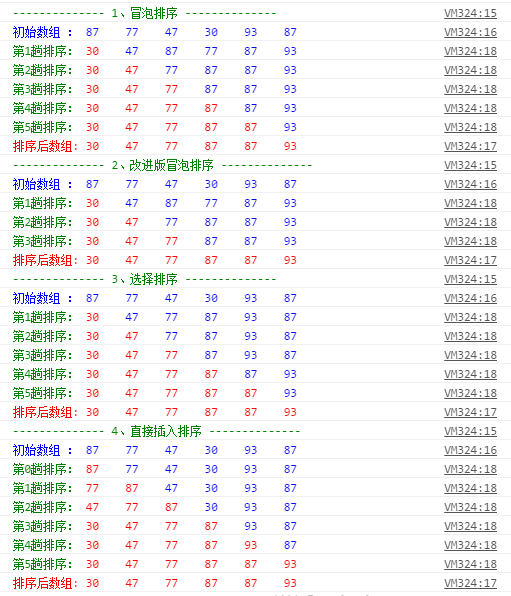Screen dimensions: 511x596
Task: Click 排序后数组 label in section 2
Action: point(45,260)
